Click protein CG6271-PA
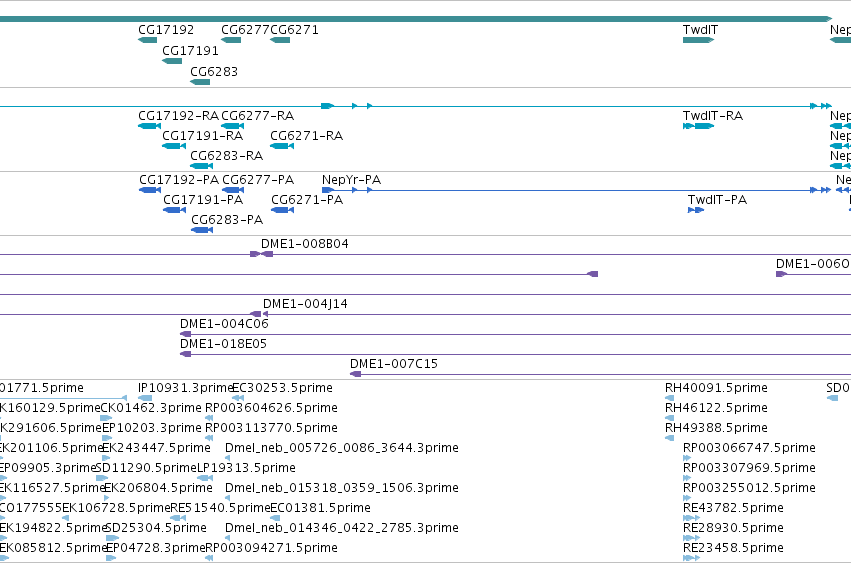The image size is (851, 563). coord(307,200)
